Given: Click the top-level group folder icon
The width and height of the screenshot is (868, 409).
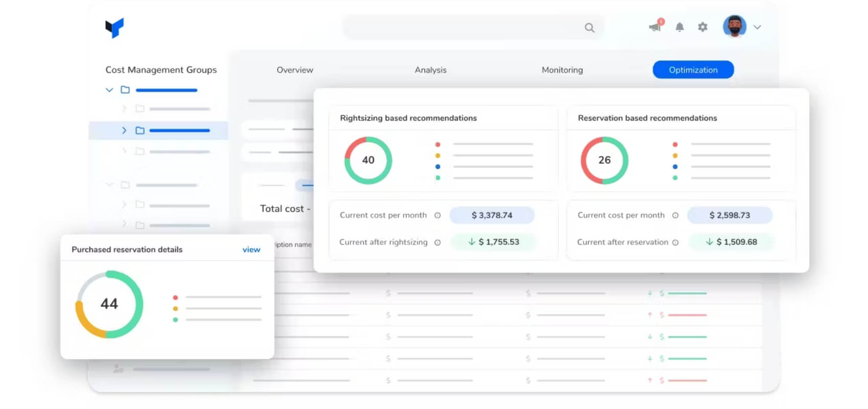Looking at the screenshot, I should coord(125,90).
